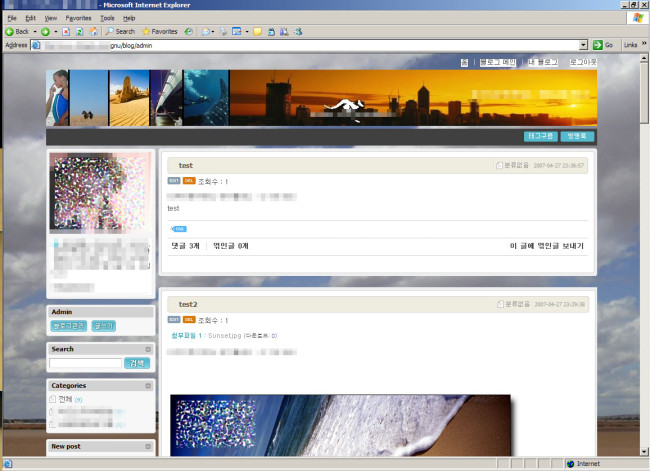The width and height of the screenshot is (650, 471).
Task: Open the 블로그 메인 top link
Action: point(497,62)
